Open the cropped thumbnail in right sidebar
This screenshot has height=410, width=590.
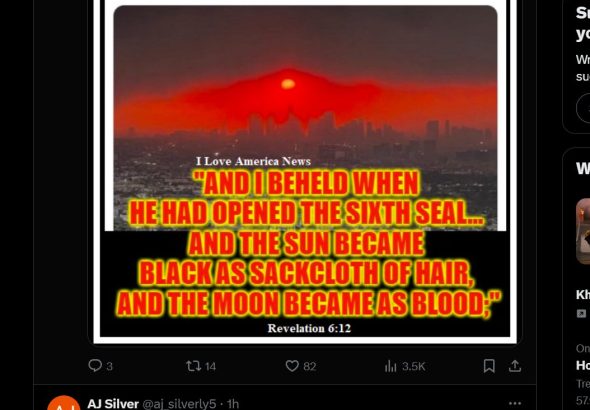point(583,231)
